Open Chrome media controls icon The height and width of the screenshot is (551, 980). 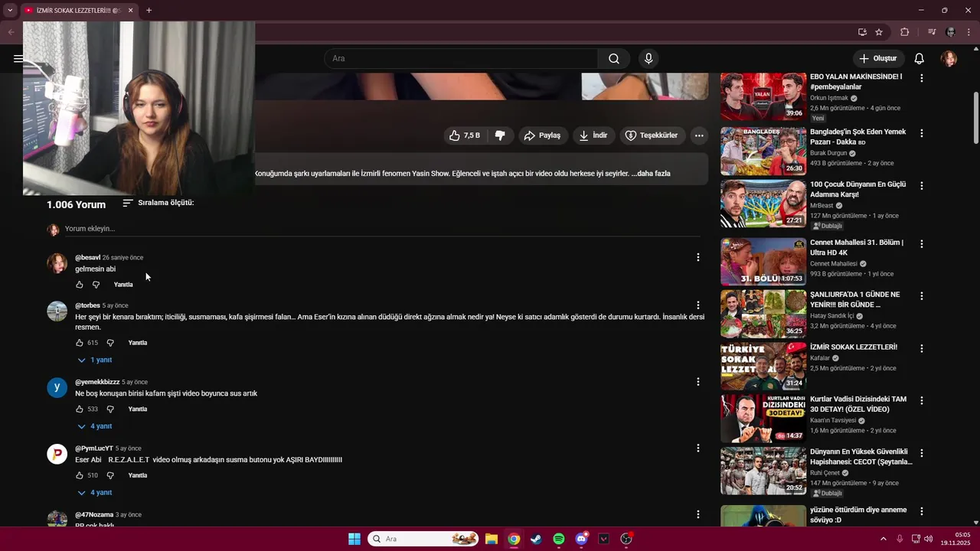tap(932, 32)
